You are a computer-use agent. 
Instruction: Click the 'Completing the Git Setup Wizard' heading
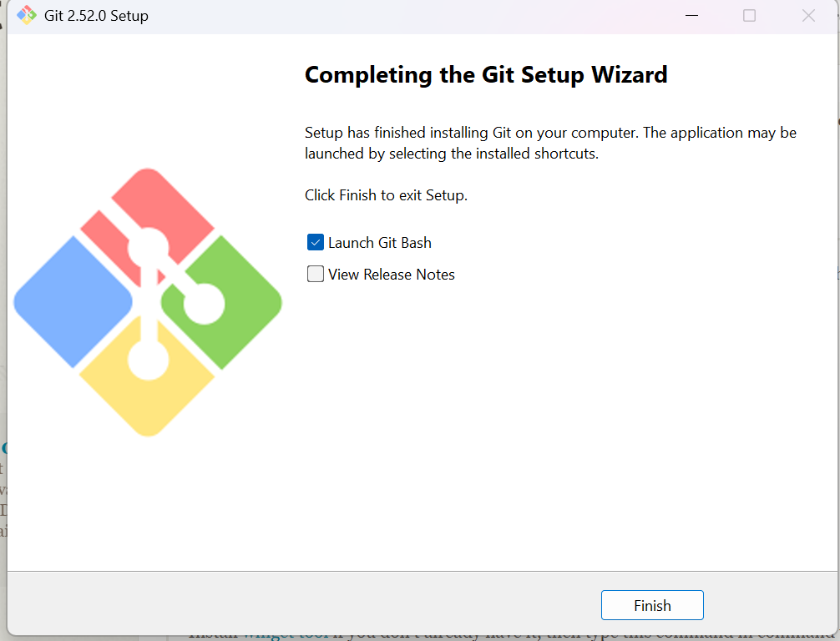(486, 74)
